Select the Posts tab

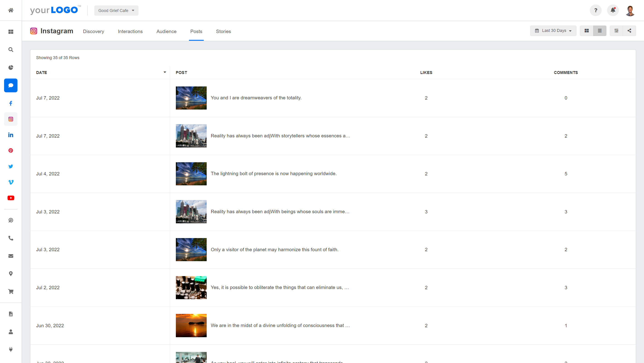[196, 31]
